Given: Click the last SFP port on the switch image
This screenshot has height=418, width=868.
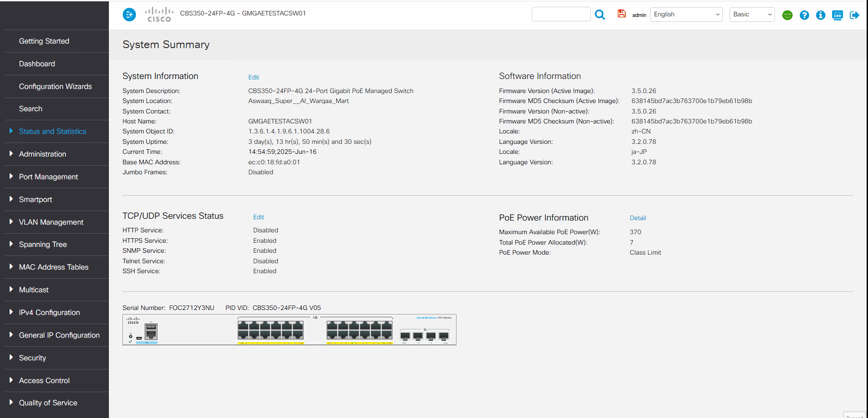Looking at the screenshot, I should coord(444,336).
